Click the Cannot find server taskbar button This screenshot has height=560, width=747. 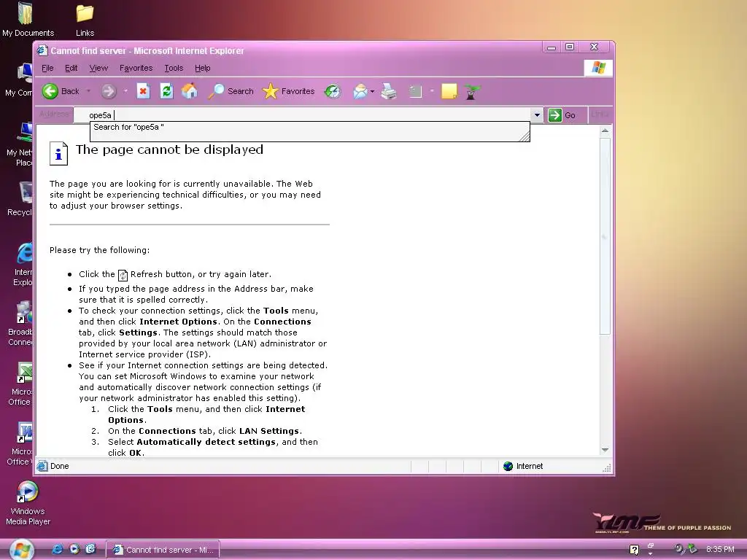tap(163, 550)
